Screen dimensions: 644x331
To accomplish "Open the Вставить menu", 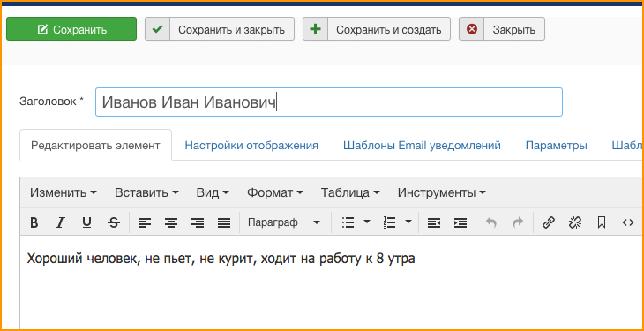I will tap(146, 192).
